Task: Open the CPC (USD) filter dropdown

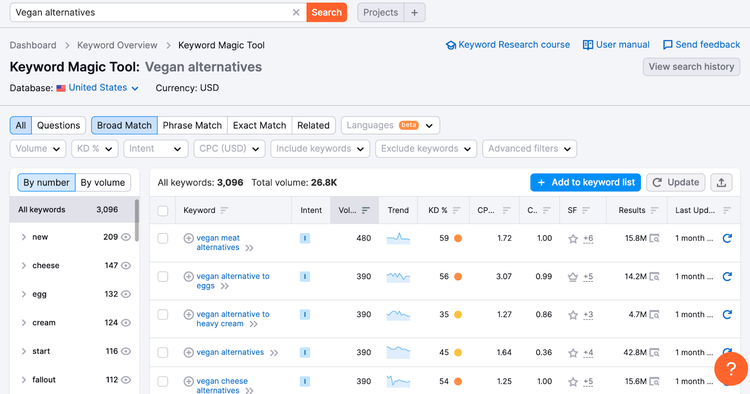Action: click(x=229, y=149)
